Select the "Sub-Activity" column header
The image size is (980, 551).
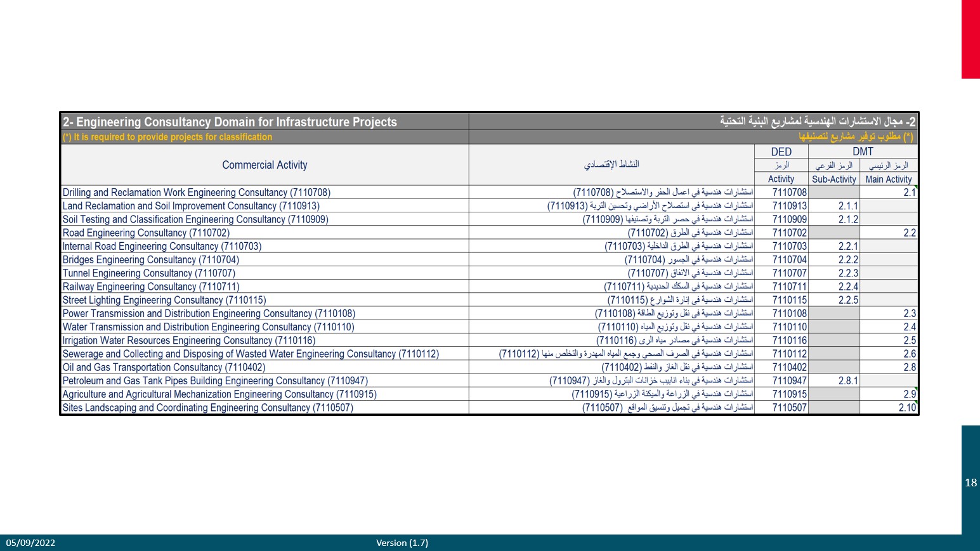(x=833, y=179)
